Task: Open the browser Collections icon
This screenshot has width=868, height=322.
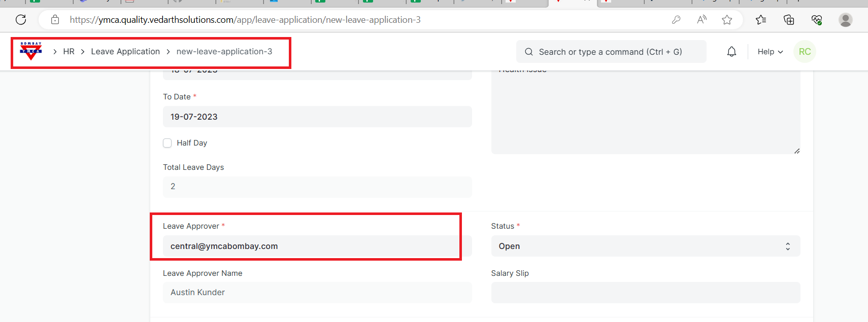Action: pos(789,20)
